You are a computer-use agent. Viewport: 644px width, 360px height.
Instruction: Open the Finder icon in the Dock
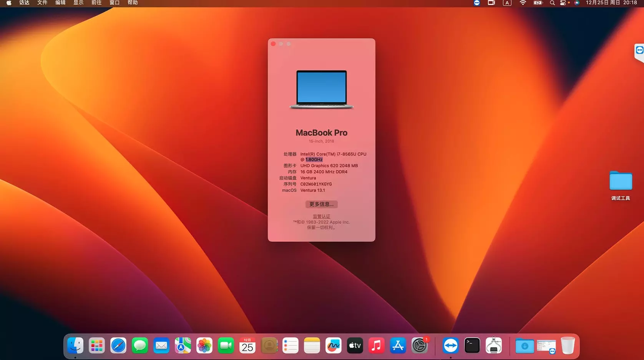[75, 345]
